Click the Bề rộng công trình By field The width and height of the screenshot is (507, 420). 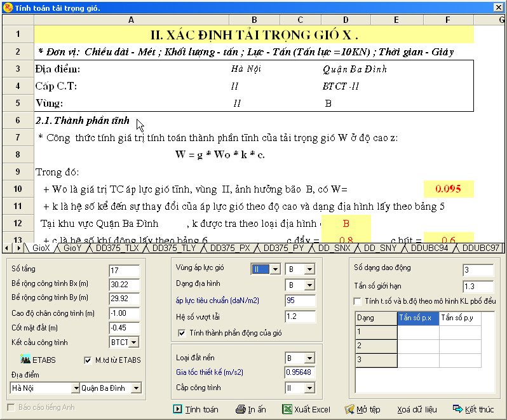124,299
